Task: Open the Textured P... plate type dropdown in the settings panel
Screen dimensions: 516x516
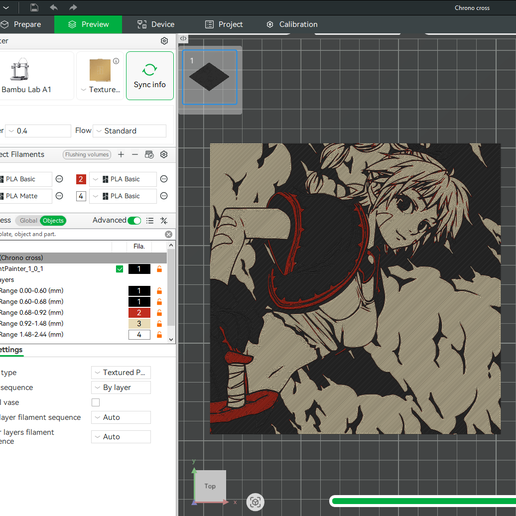Action: pyautogui.click(x=121, y=372)
